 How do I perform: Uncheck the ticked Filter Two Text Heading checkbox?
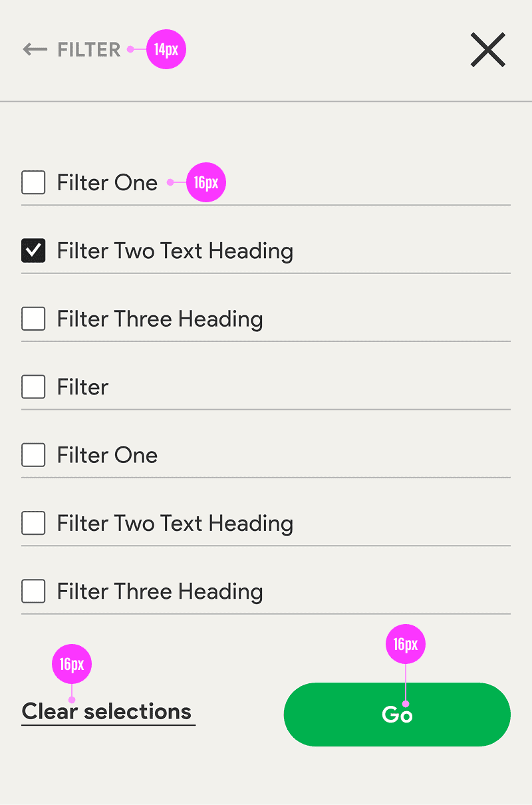tap(33, 251)
